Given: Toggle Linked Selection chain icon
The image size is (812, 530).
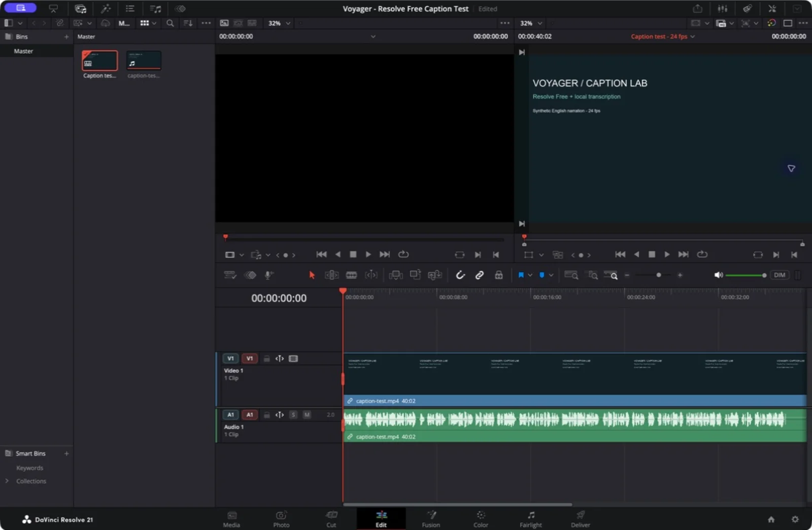Looking at the screenshot, I should coord(479,275).
